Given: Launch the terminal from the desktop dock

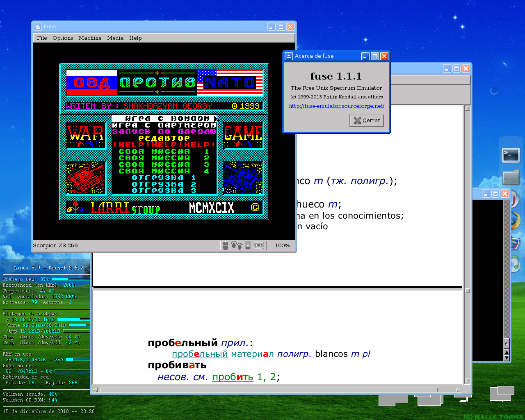Looking at the screenshot, I should coord(511,155).
